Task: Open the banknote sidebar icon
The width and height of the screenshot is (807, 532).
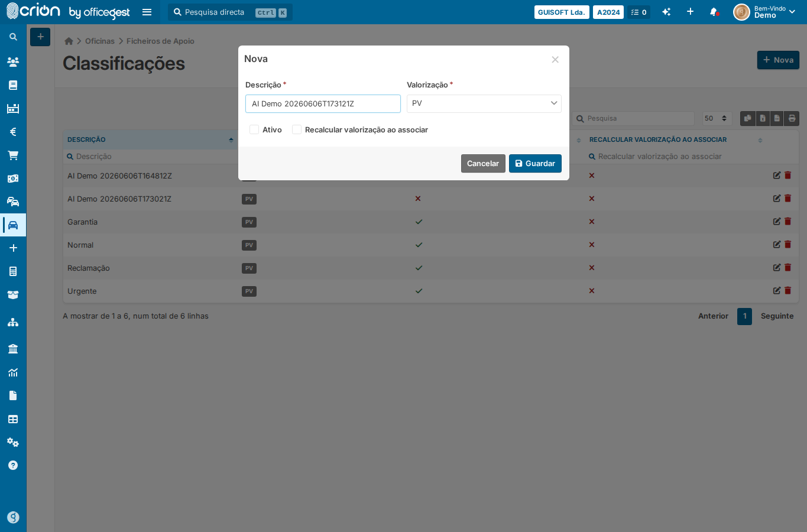Action: coord(13,179)
